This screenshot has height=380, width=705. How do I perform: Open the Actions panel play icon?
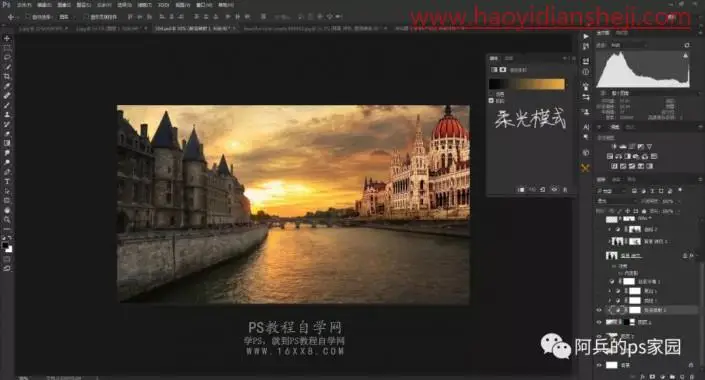point(585,36)
